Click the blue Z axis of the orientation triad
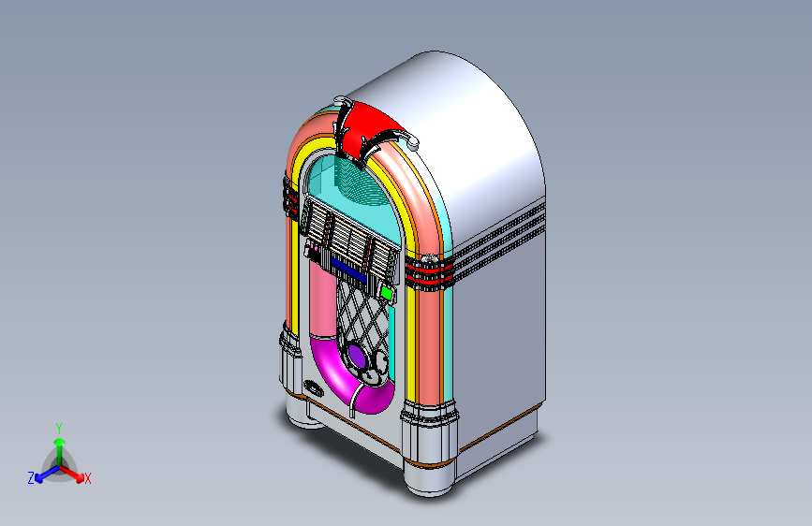The image size is (812, 526). pyautogui.click(x=42, y=475)
